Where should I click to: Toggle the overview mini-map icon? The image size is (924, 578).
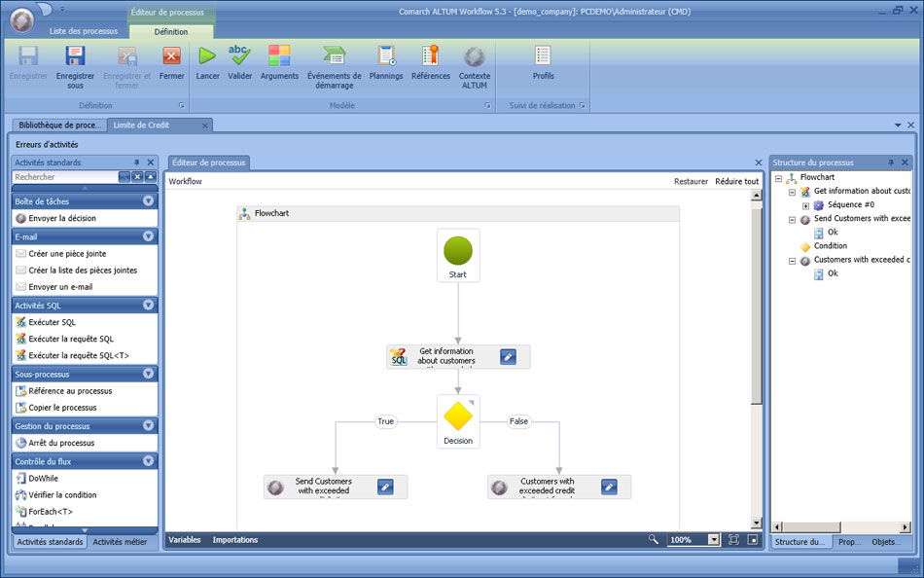[x=753, y=539]
